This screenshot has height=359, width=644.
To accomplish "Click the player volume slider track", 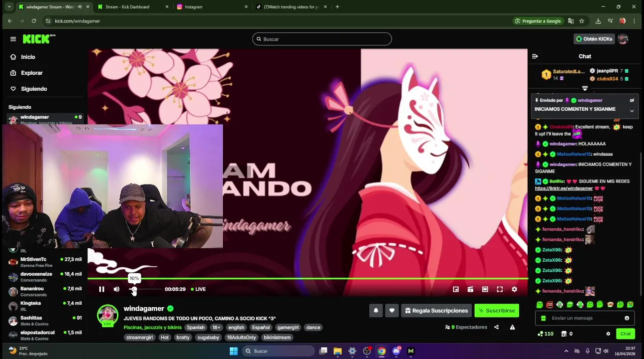I will pos(145,289).
